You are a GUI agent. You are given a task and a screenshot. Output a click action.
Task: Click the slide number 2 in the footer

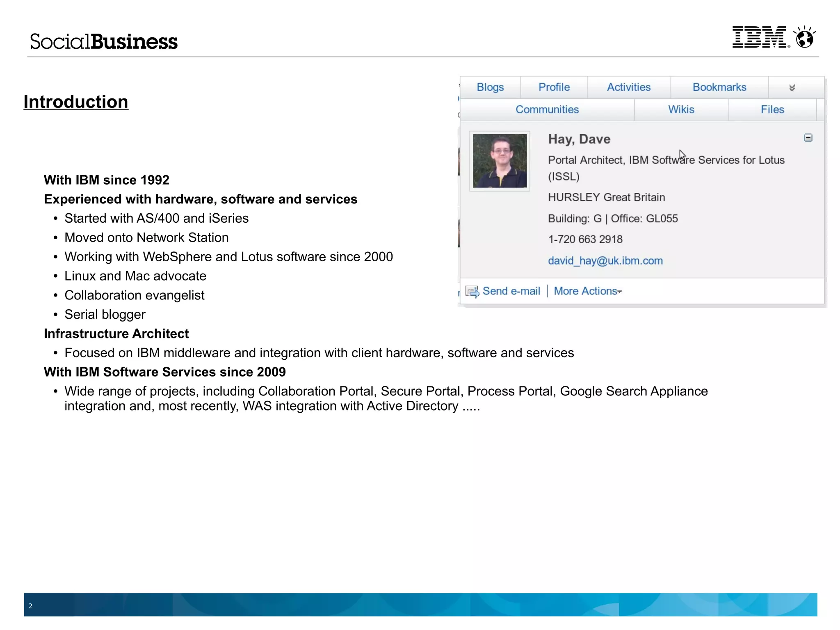pos(30,606)
